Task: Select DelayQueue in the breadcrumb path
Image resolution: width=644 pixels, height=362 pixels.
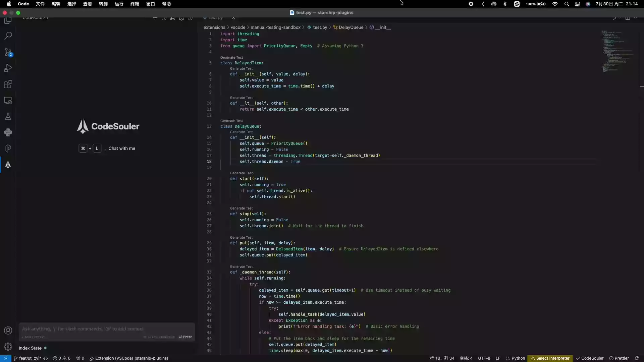Action: point(351,27)
